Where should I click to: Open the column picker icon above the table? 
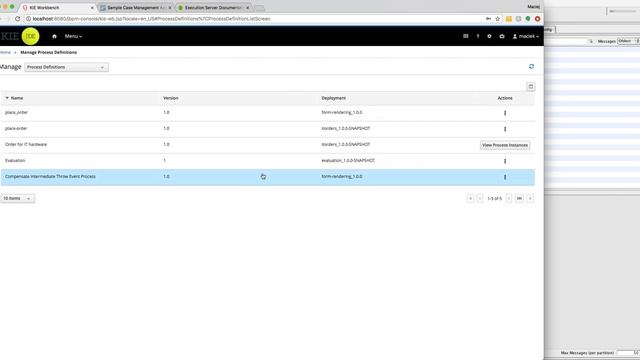tap(531, 87)
